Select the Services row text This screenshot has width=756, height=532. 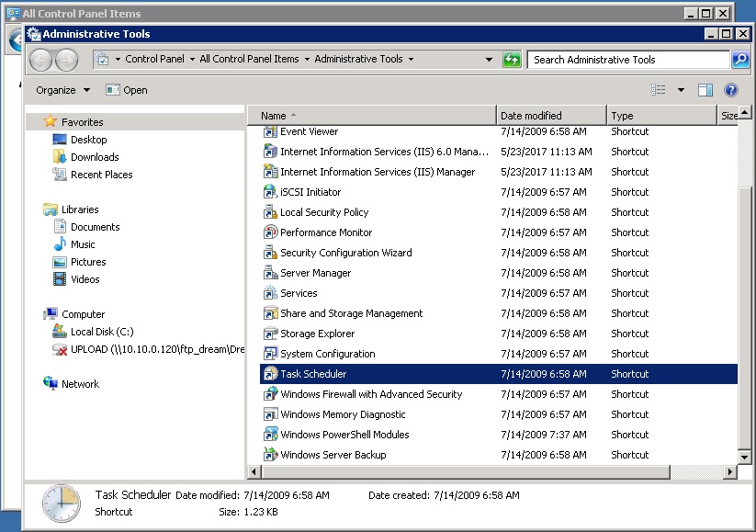coord(299,293)
